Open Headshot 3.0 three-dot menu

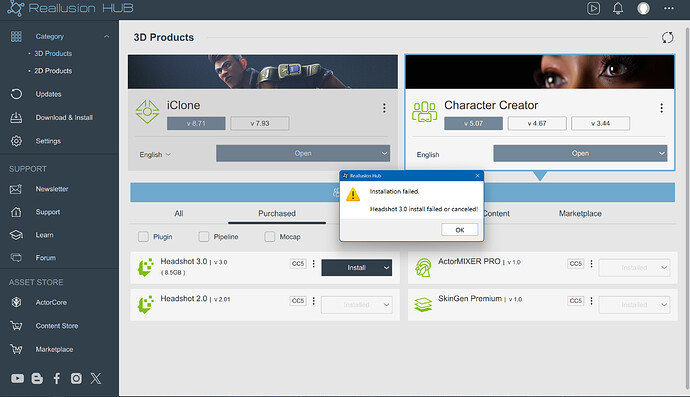(313, 263)
